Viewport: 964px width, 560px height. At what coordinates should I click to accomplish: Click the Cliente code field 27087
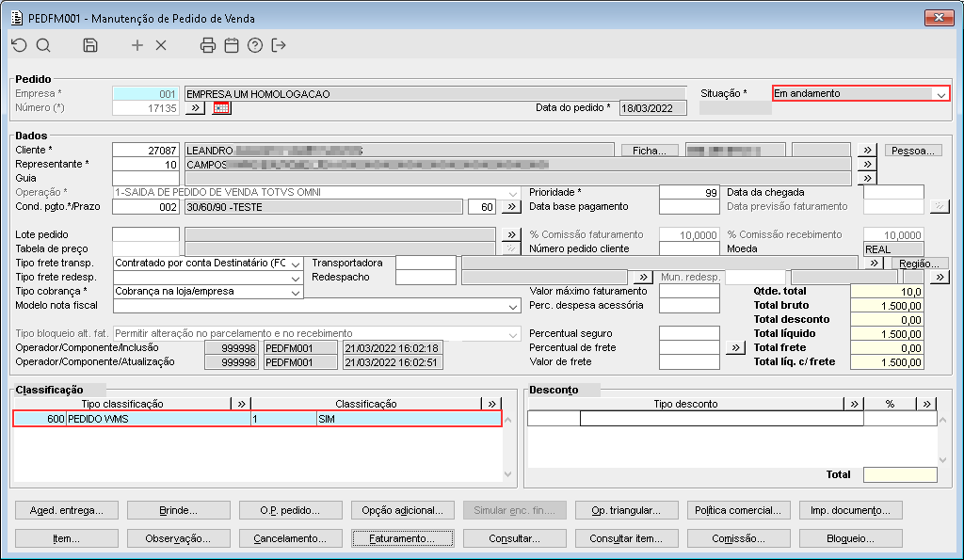(146, 150)
